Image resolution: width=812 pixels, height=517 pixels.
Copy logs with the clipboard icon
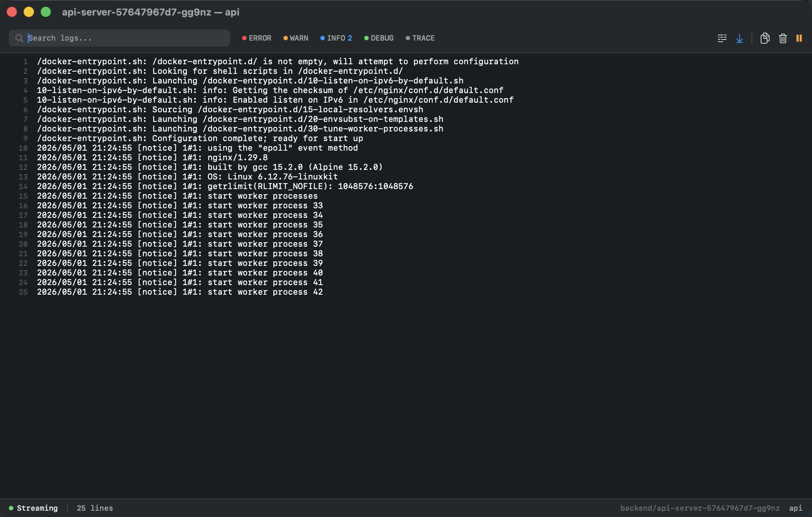(x=765, y=38)
